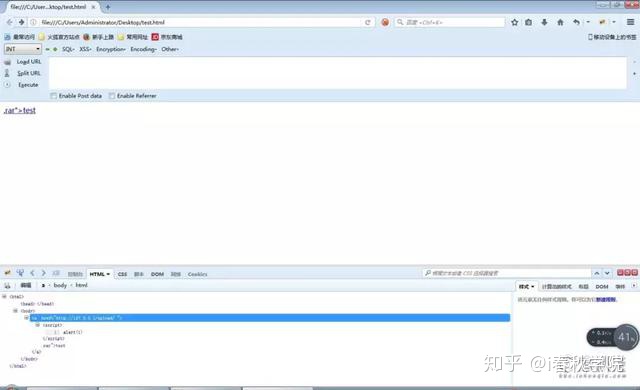Click the HackBar Split URL icon
Viewport: 640px width, 390px height.
(x=7, y=73)
